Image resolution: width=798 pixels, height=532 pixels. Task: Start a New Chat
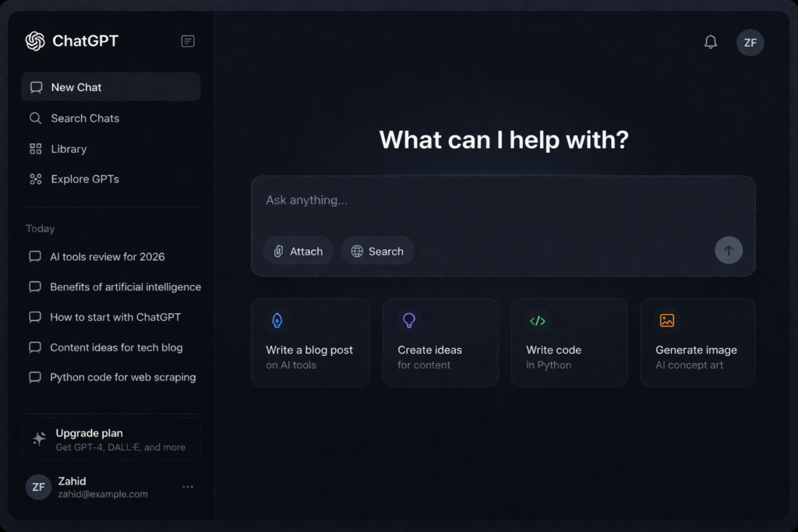[x=111, y=87]
